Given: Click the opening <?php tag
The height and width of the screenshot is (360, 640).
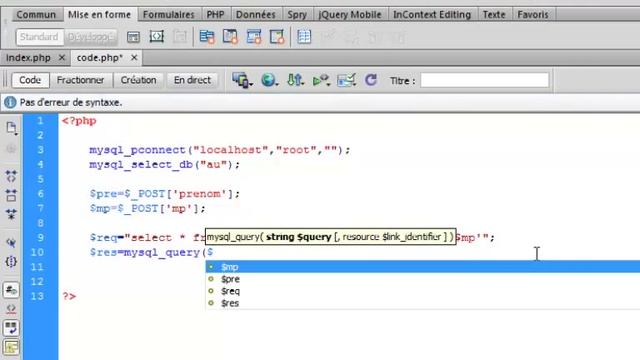Looking at the screenshot, I should pyautogui.click(x=79, y=121).
